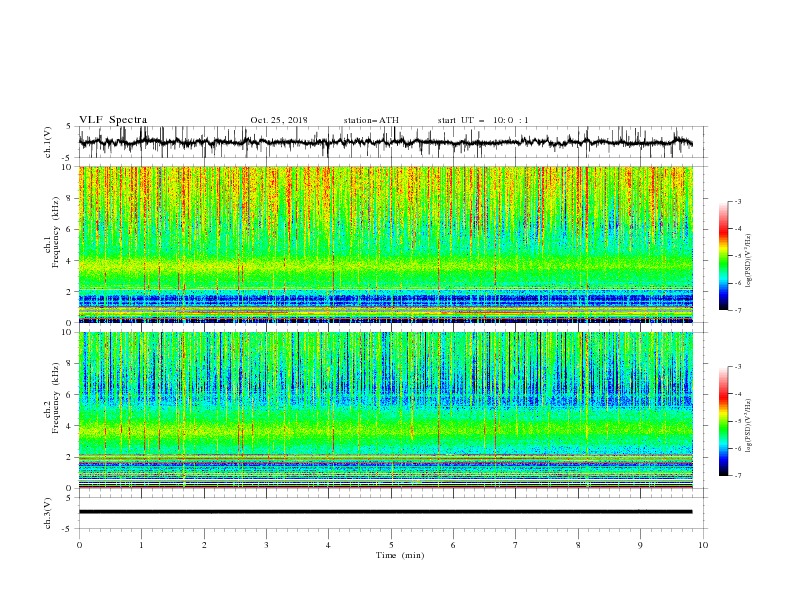
Task: Select the 'Time (min)' axis label
Action: click(x=400, y=555)
